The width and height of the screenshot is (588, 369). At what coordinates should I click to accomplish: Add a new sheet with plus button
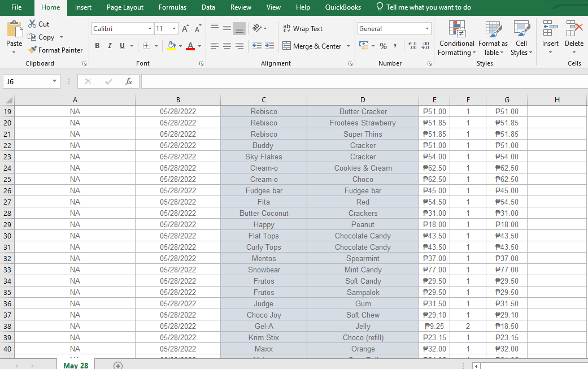click(x=117, y=365)
